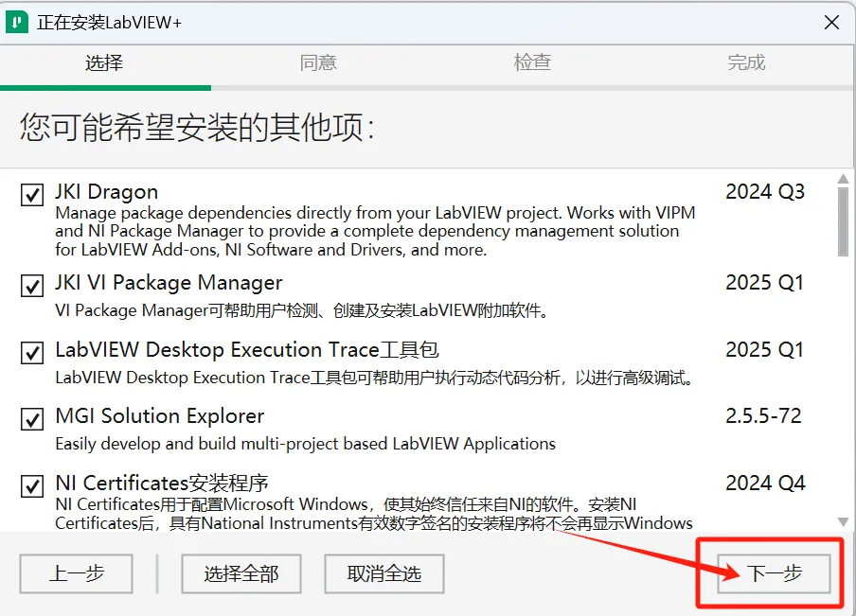Select the MGI Solution Explorer title
The width and height of the screenshot is (856, 616).
[x=160, y=416]
